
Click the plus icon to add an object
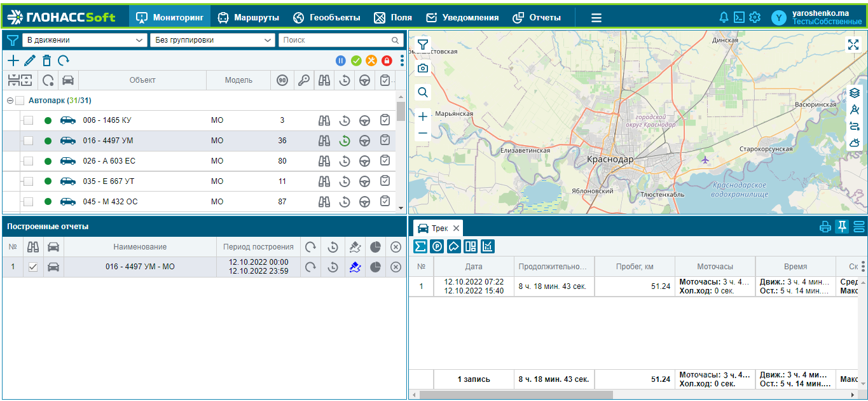pyautogui.click(x=13, y=61)
